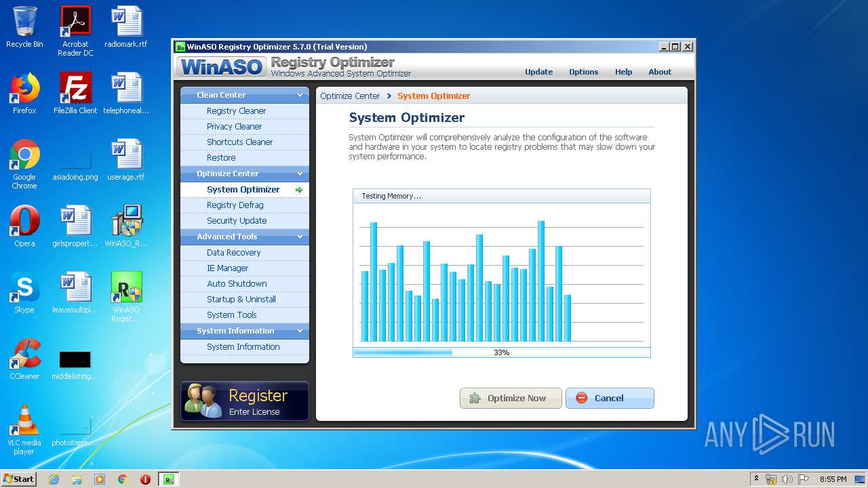Launch Skype desktop shortcut
The height and width of the screenshot is (488, 868).
24,293
